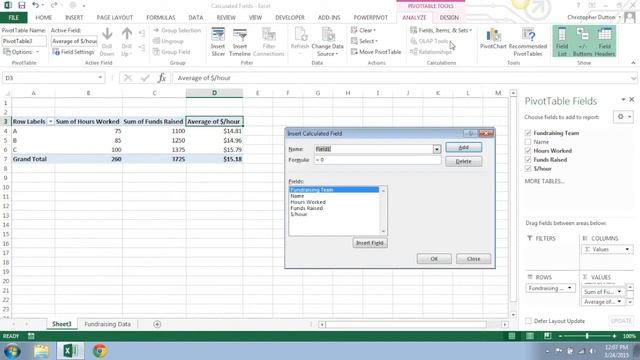Open Excel from the Windows taskbar
This screenshot has height=360, width=640.
[71, 351]
